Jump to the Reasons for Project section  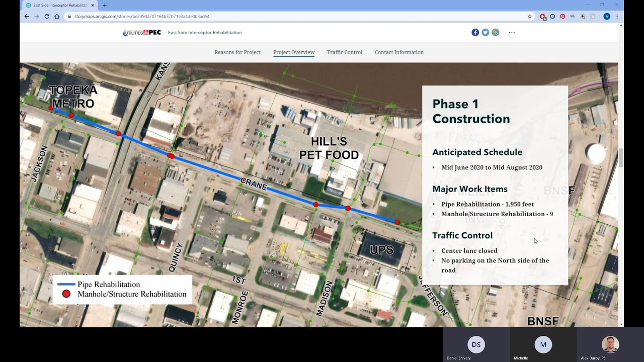[x=237, y=52]
